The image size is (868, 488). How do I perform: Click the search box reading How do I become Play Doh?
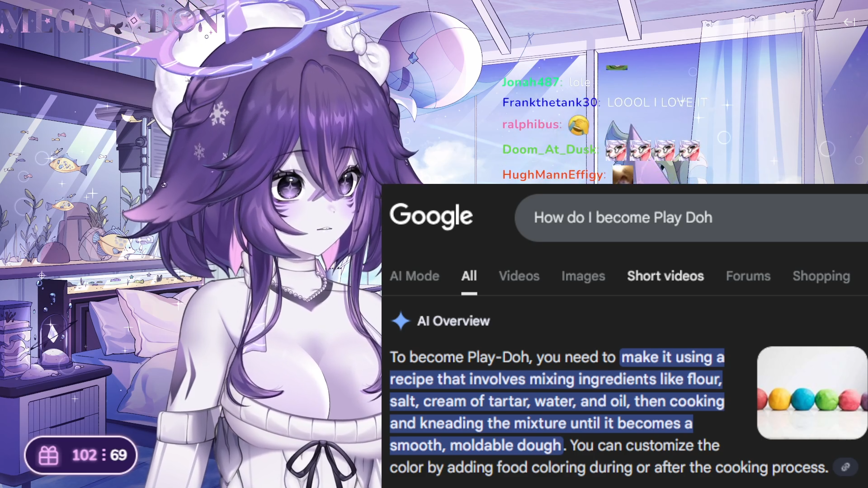tap(692, 218)
